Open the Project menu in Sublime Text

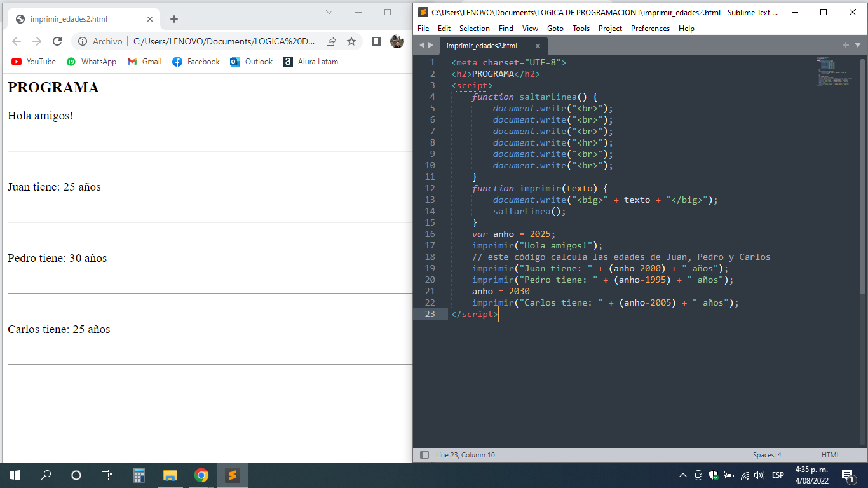[610, 29]
